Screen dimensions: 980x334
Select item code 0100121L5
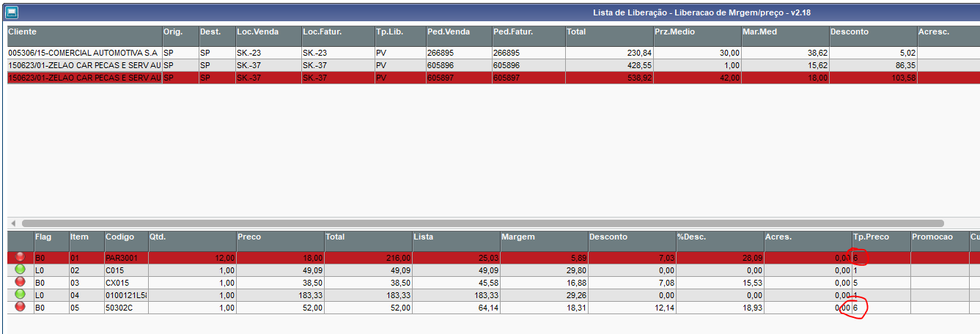coord(126,295)
